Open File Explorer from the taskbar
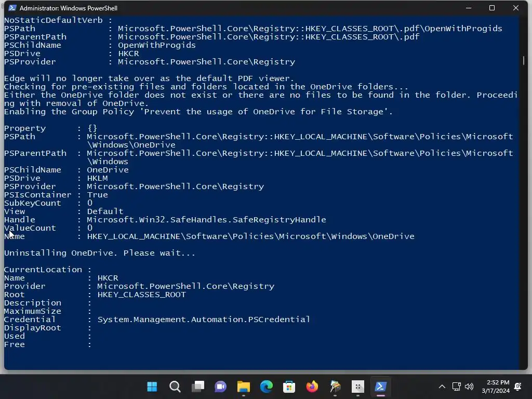Screen dimensions: 532x399 [243, 387]
